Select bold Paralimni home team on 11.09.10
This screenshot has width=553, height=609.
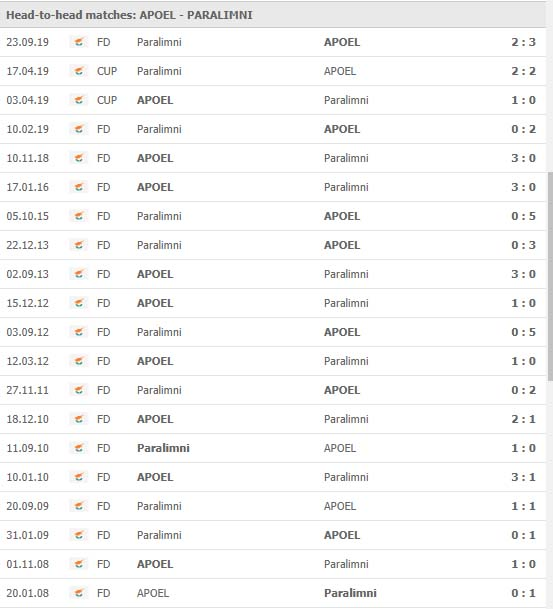pyautogui.click(x=163, y=448)
